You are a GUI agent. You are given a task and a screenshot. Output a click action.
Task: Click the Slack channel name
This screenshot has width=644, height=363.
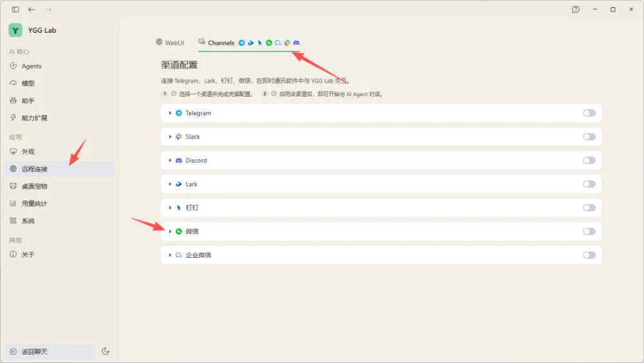(x=193, y=137)
